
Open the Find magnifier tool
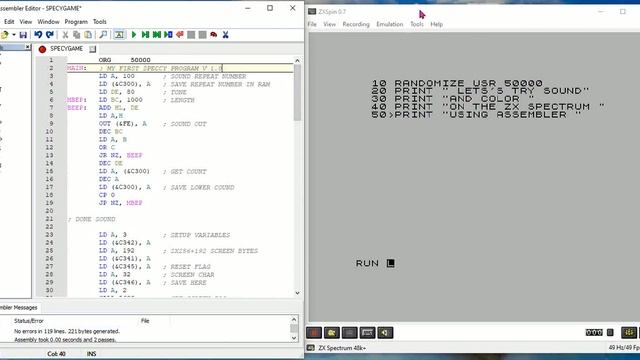point(103,35)
